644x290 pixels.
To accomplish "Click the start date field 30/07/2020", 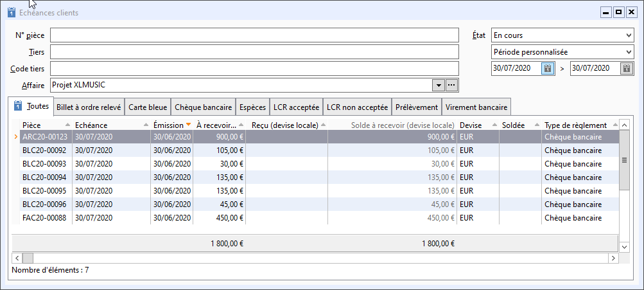I will [x=516, y=68].
